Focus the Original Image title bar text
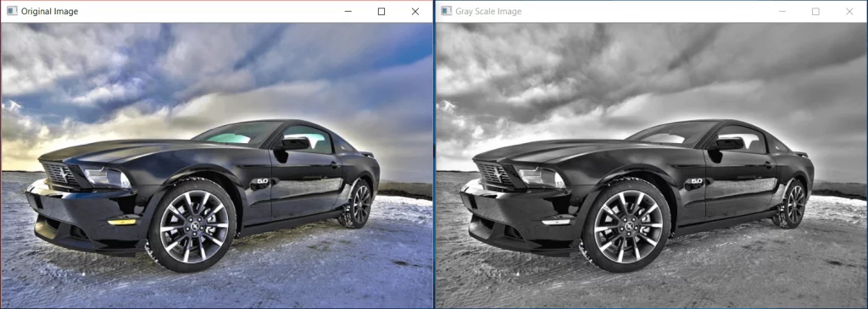Image resolution: width=868 pixels, height=309 pixels. point(49,11)
